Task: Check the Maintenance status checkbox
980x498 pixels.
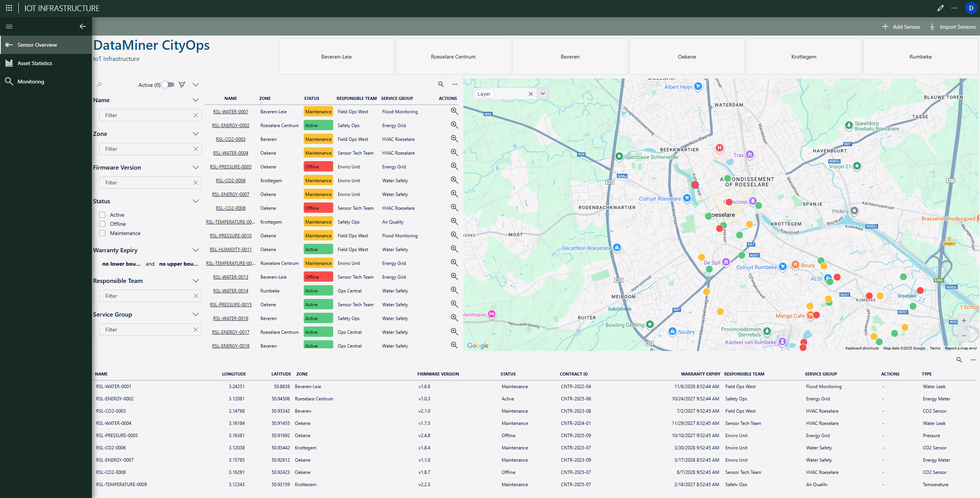Action: [x=102, y=233]
